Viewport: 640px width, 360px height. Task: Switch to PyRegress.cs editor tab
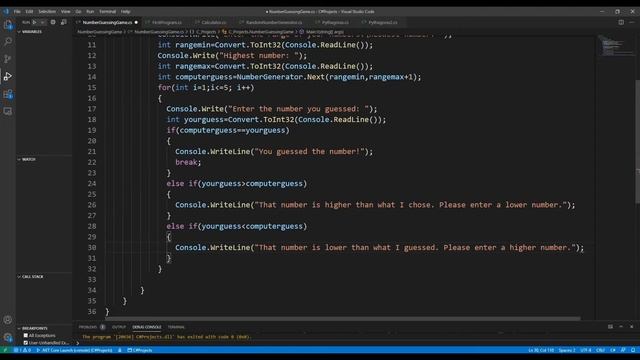(335, 22)
